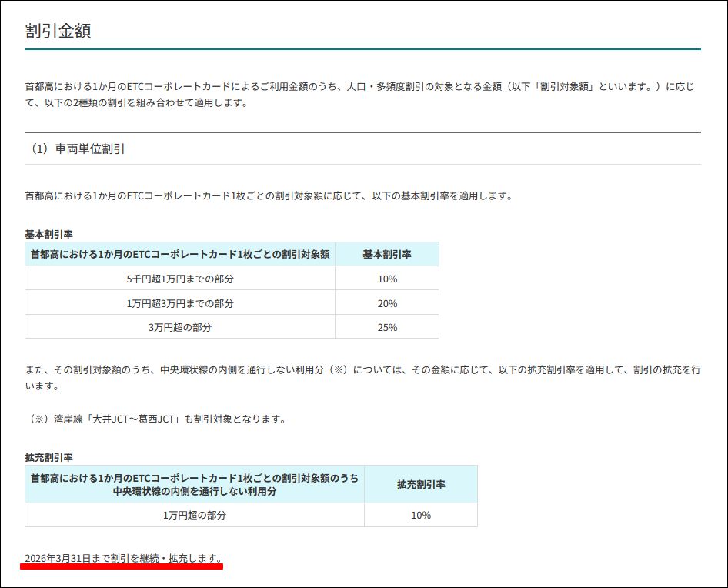Screen dimensions: 728x588
Task: Select the 3万円超の部分 cell
Action: coord(180,327)
